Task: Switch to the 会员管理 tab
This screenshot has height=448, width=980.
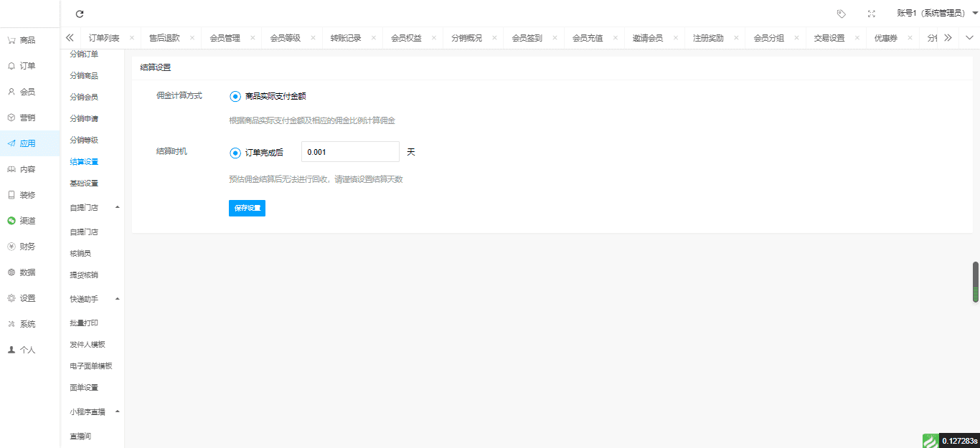Action: [225, 38]
